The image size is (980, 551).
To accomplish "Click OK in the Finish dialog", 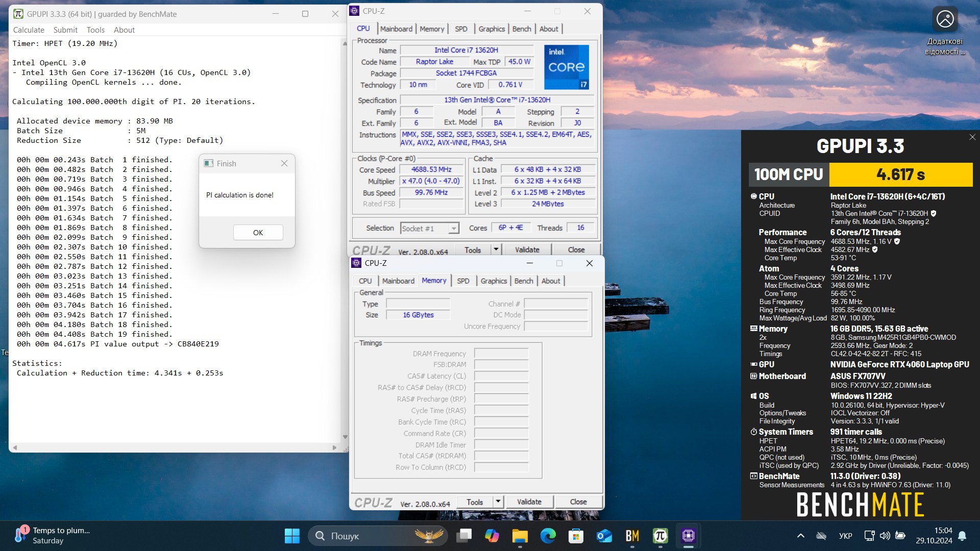I will click(x=258, y=233).
